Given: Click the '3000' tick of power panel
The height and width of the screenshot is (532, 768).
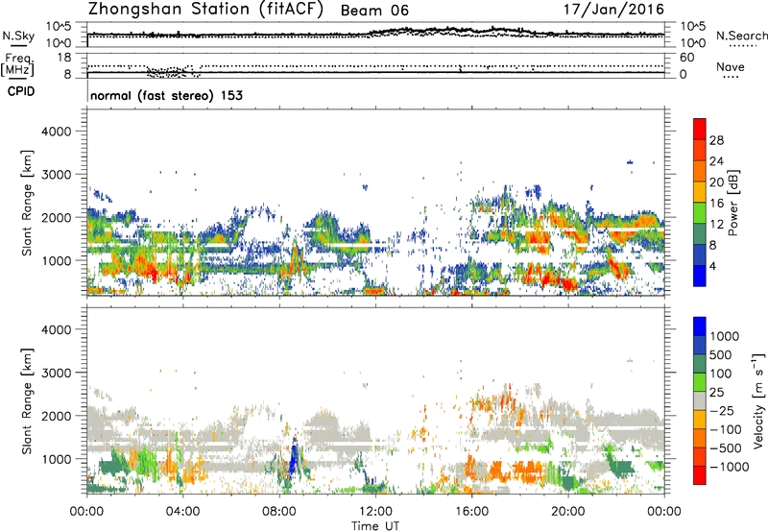Looking at the screenshot, I should [x=56, y=175].
